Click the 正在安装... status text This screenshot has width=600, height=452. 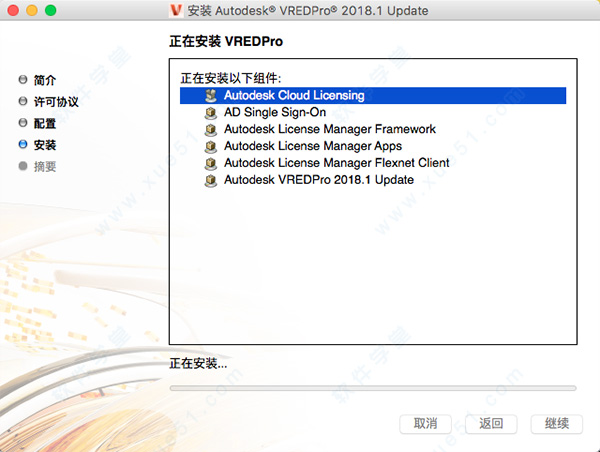click(x=198, y=363)
